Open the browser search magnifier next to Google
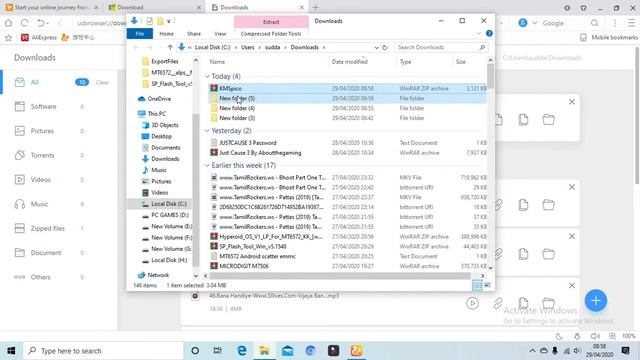This screenshot has width=640, height=360. pyautogui.click(x=594, y=23)
